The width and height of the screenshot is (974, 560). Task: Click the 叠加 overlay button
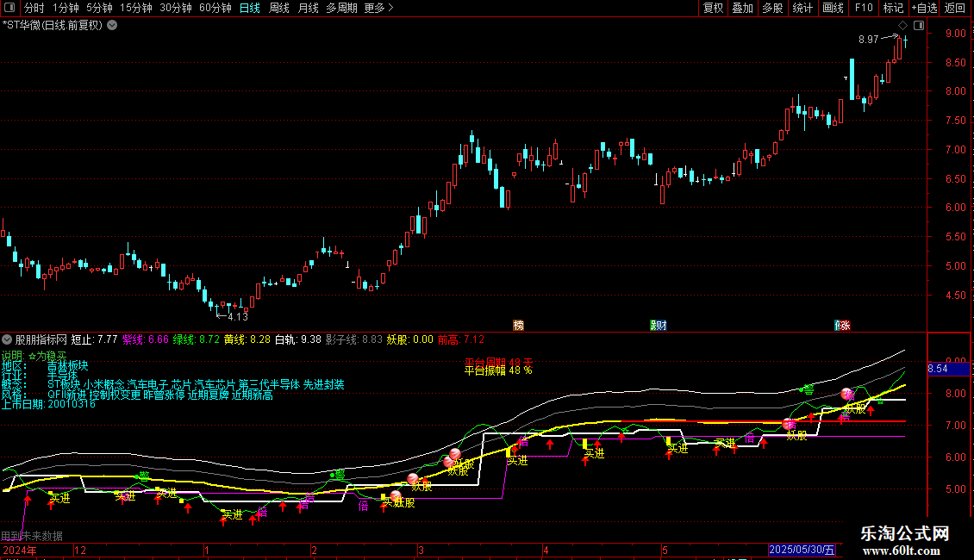point(742,8)
